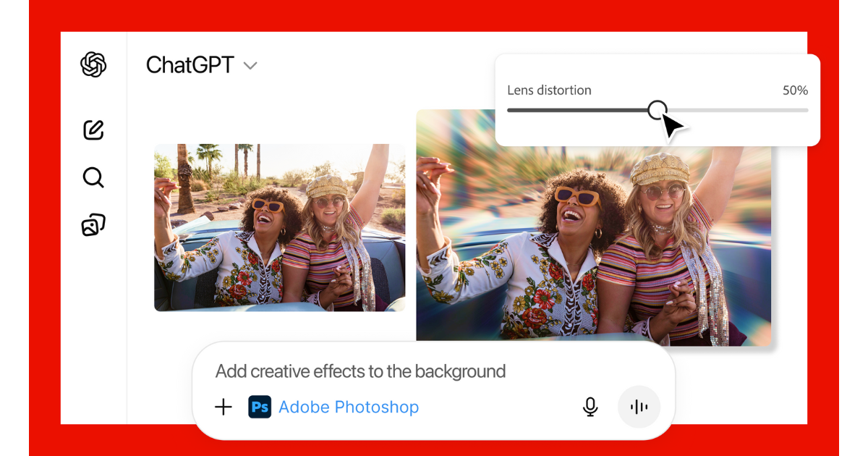Activate the microphone dictation icon
The height and width of the screenshot is (456, 868).
click(x=590, y=407)
